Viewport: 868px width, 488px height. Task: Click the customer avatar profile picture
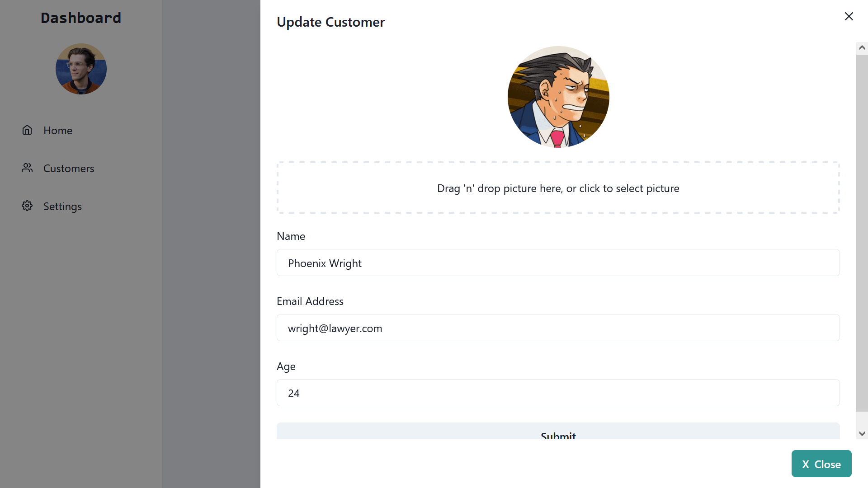(x=559, y=97)
